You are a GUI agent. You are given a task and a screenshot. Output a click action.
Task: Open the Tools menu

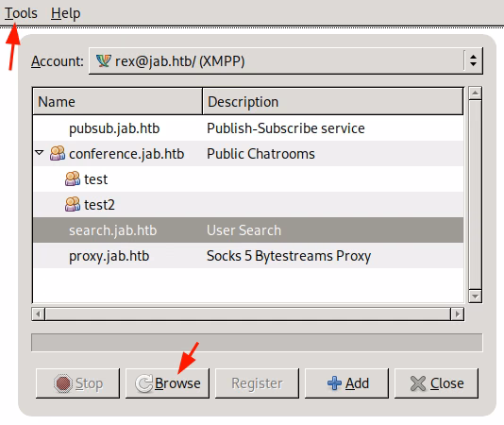[x=21, y=13]
